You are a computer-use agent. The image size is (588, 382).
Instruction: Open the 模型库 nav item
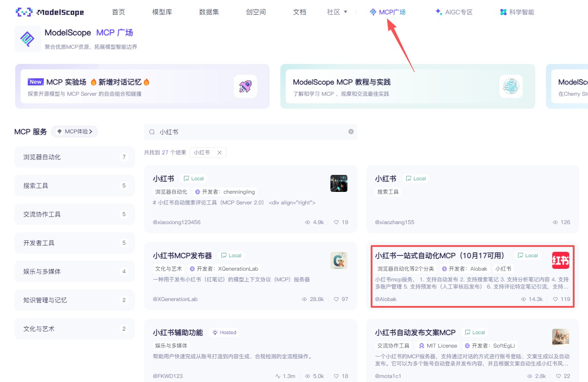tap(162, 12)
